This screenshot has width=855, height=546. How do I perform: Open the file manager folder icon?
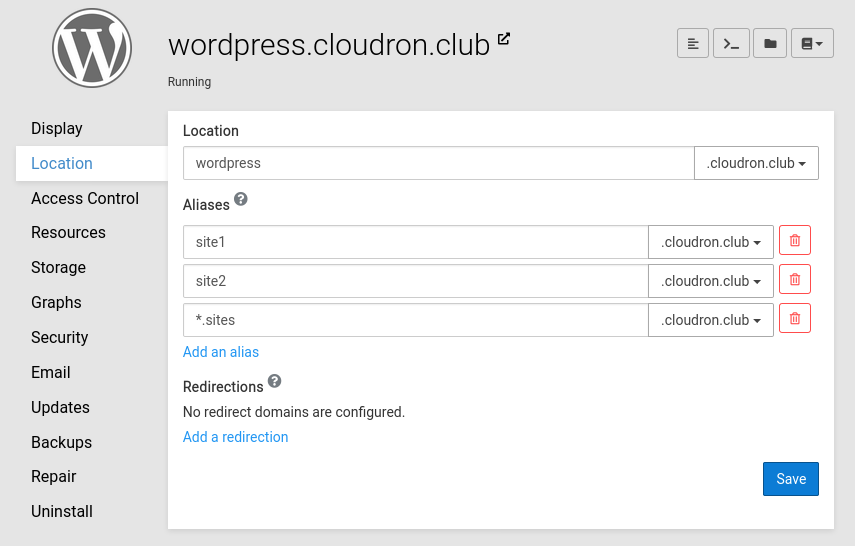click(769, 43)
